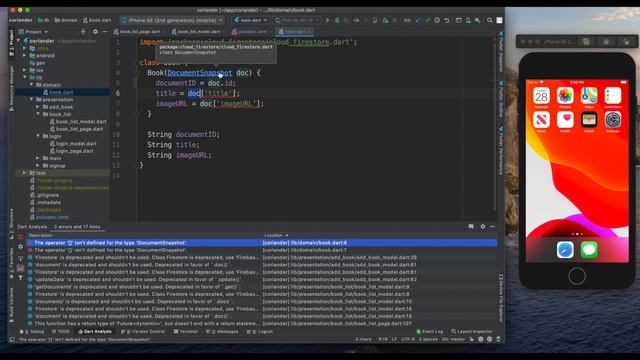Image resolution: width=640 pixels, height=360 pixels.
Task: Open News app on the simulator home screen
Action: [x=541, y=120]
